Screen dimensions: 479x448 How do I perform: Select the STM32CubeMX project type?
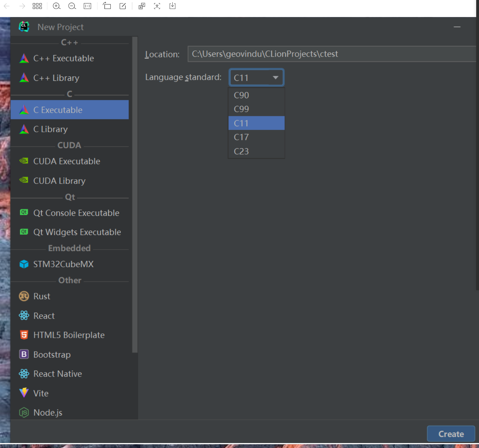70,264
